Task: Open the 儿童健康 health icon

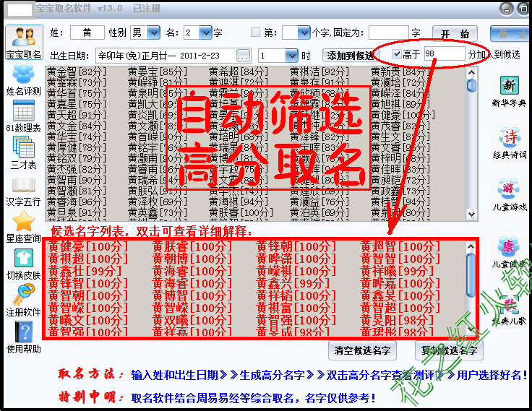Action: tap(510, 252)
